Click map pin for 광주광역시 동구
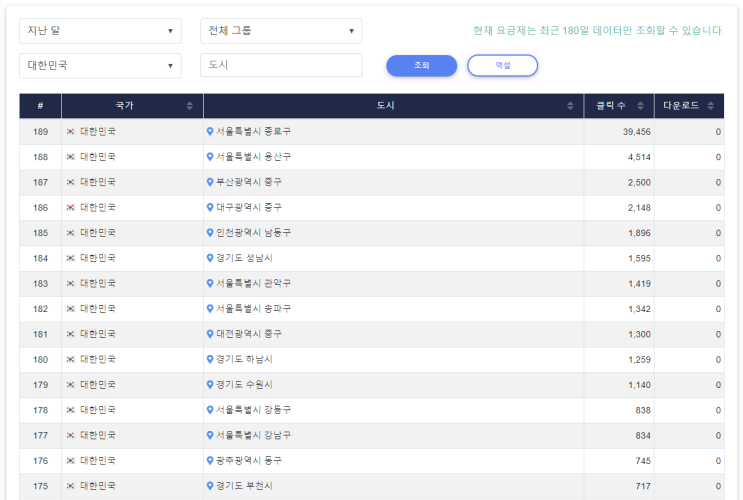This screenshot has width=743, height=500. [x=210, y=461]
